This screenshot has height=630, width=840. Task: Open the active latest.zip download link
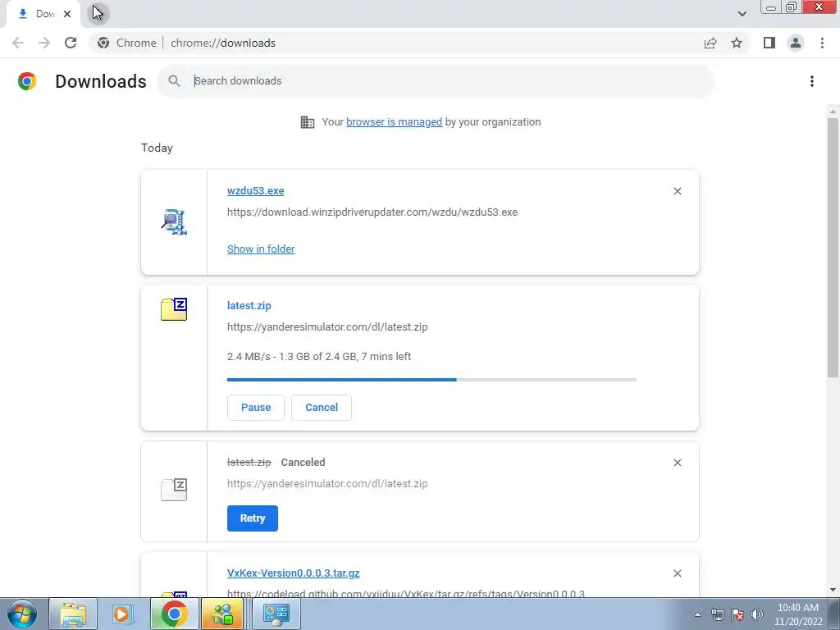click(x=249, y=305)
